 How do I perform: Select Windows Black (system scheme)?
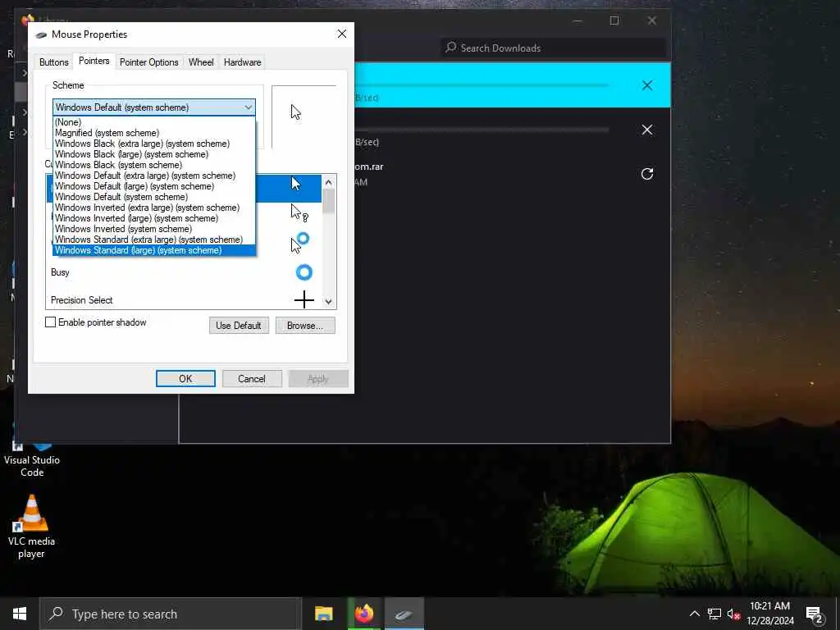point(154,165)
